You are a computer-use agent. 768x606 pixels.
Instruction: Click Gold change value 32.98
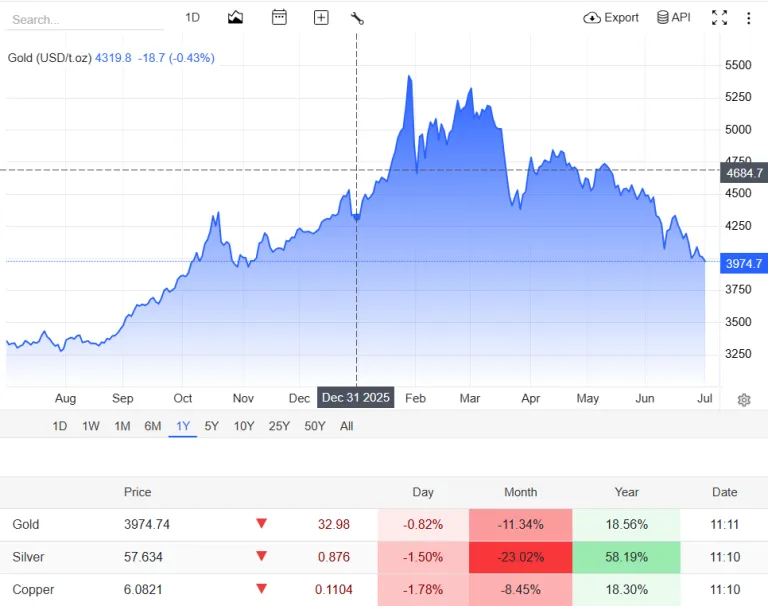(x=334, y=524)
